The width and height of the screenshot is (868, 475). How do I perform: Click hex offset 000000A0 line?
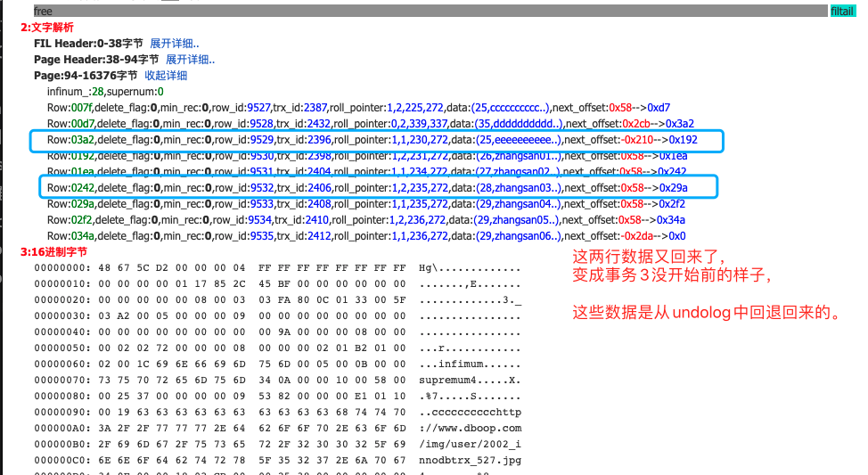(x=277, y=429)
